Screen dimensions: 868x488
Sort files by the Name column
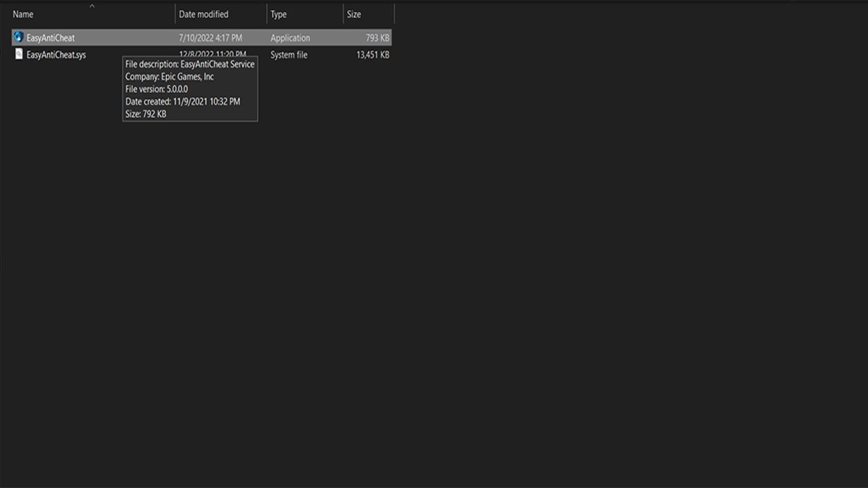point(23,14)
